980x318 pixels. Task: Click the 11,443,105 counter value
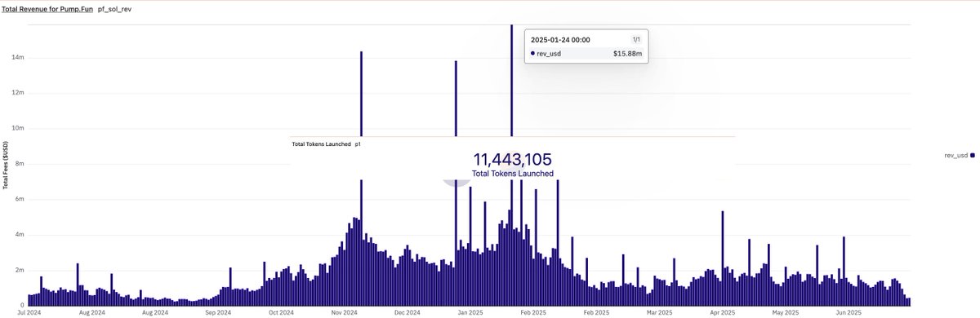click(512, 160)
